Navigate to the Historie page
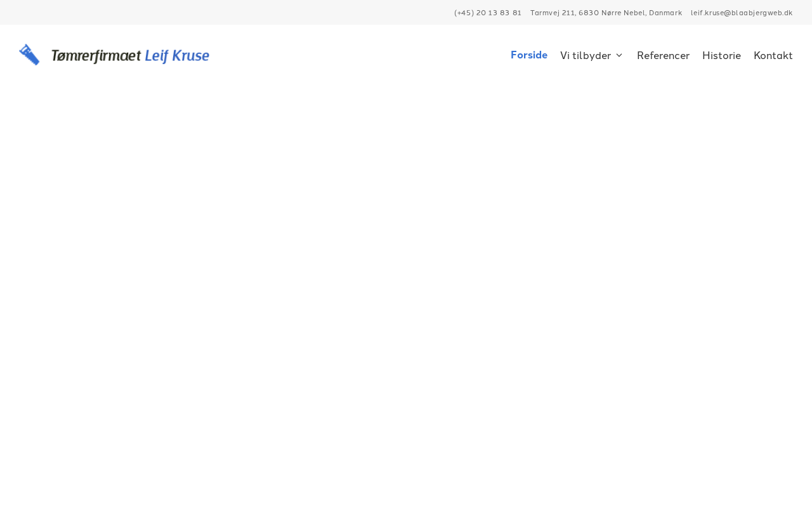This screenshot has width=812, height=508. click(721, 55)
